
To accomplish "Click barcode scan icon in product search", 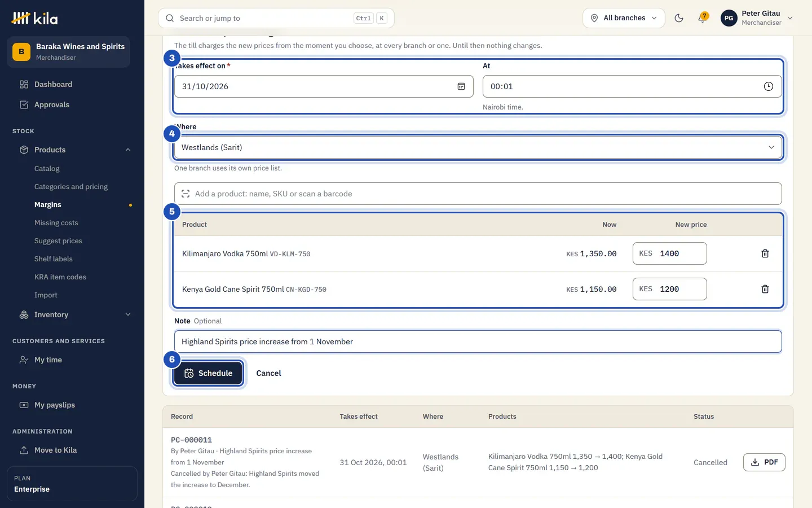I will (x=186, y=194).
